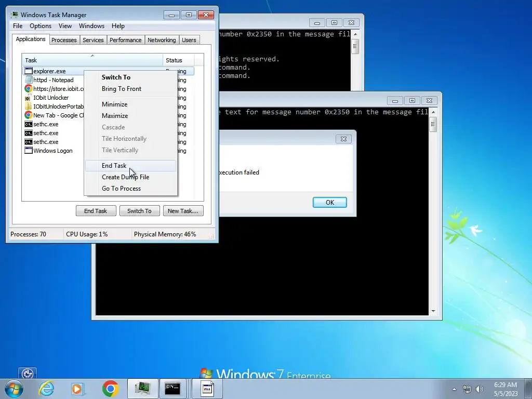
Task: Click the network tray icon
Action: [x=467, y=389]
